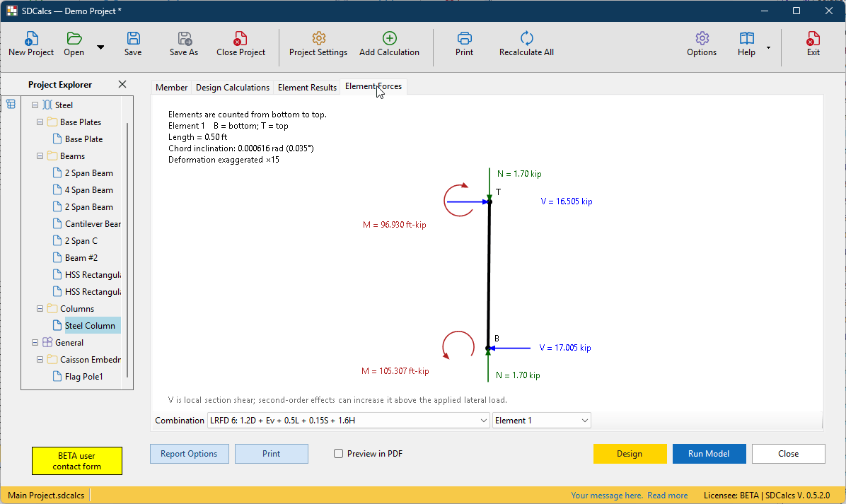
Task: Open a project with the Open icon
Action: click(x=74, y=39)
